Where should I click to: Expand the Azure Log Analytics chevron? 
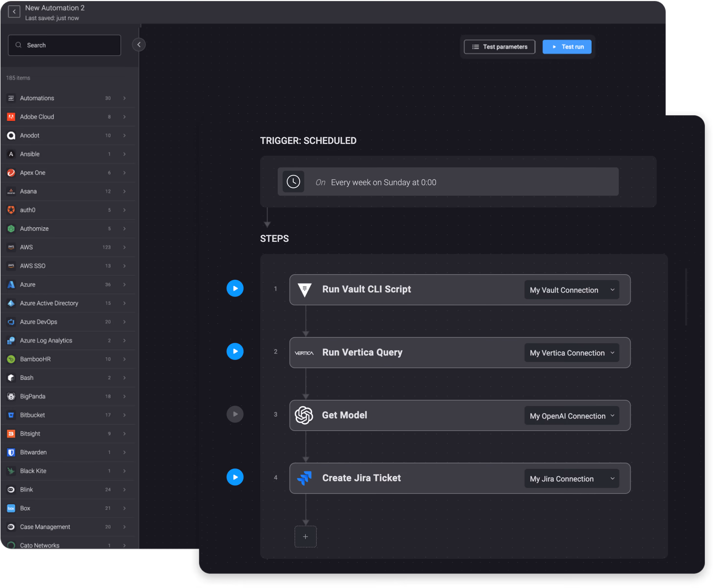[x=125, y=340]
